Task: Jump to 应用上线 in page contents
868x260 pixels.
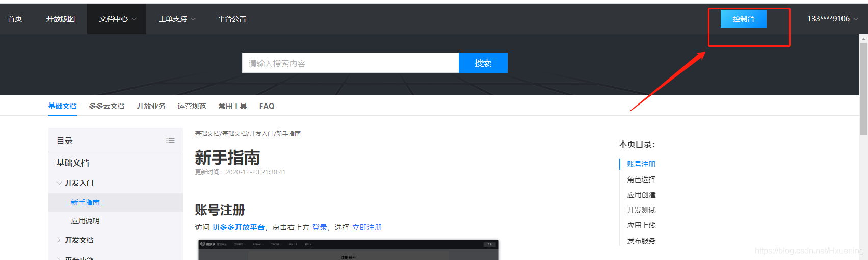Action: [x=641, y=225]
